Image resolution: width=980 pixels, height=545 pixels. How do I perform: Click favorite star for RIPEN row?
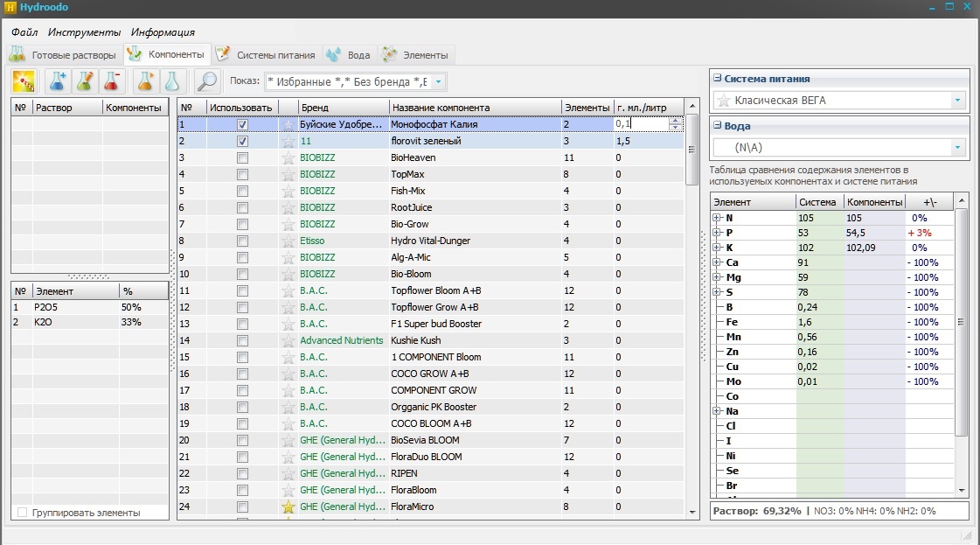click(x=288, y=473)
